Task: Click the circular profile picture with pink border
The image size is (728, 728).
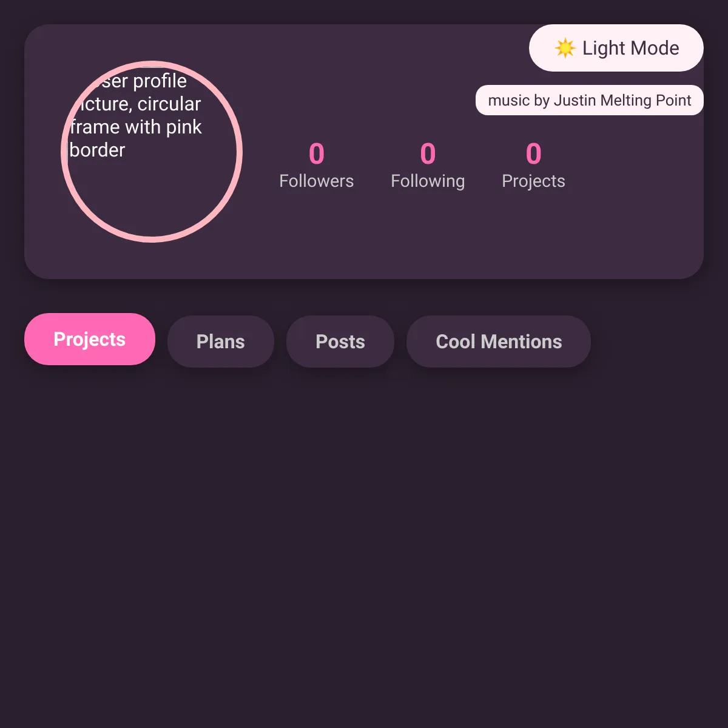Action: click(x=152, y=152)
